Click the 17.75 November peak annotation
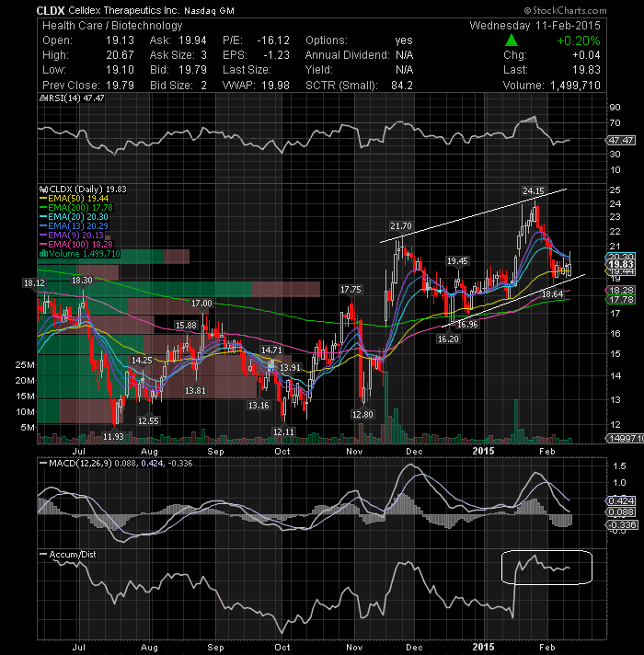Screen dimensions: 644x655 pos(351,290)
